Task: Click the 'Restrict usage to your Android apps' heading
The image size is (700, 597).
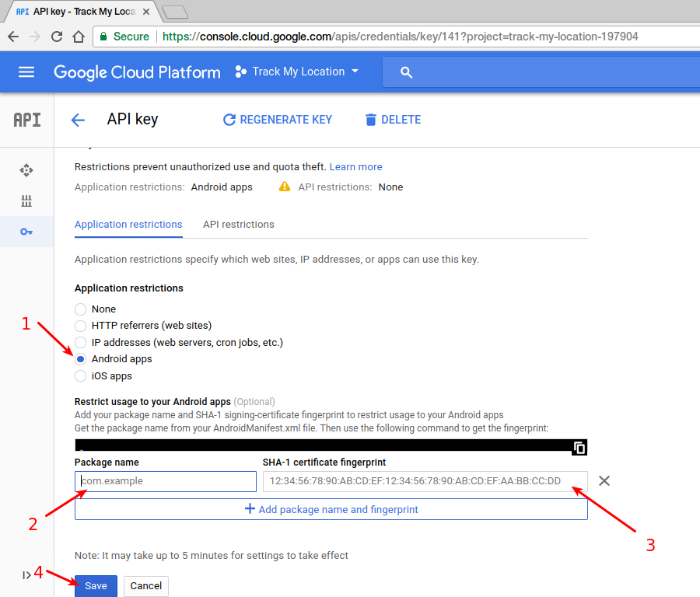Action: point(152,402)
